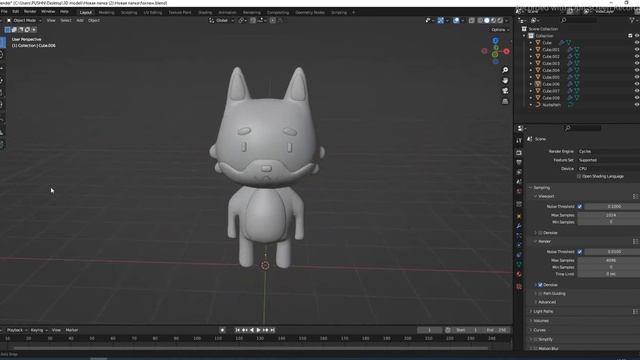
Task: Open the Render Engine Cycles dropdown
Action: coord(608,151)
